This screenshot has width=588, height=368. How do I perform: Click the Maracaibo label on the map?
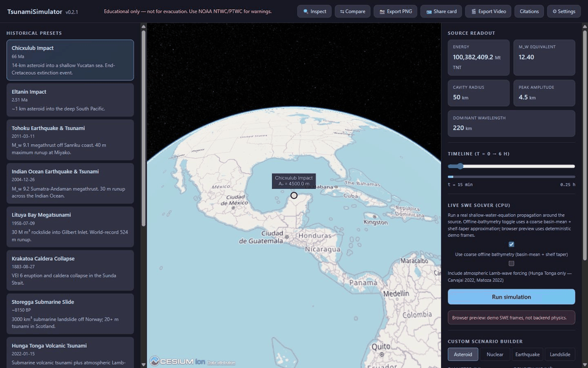[414, 261]
